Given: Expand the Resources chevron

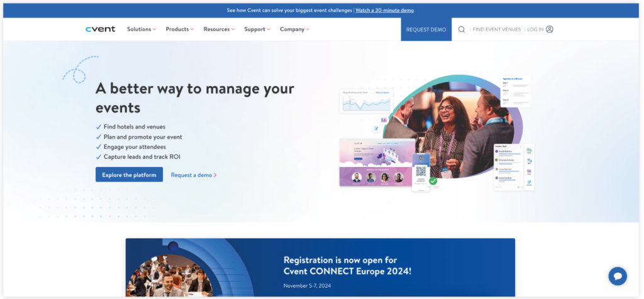Looking at the screenshot, I should coord(233,30).
